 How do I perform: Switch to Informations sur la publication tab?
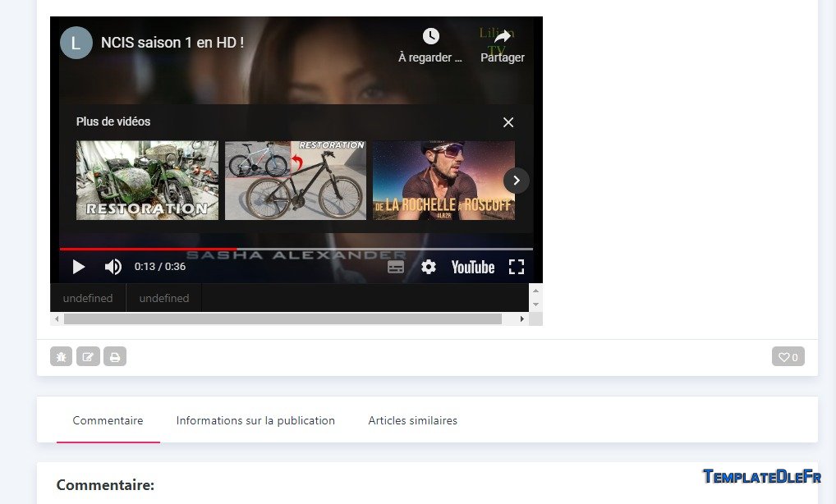[255, 420]
